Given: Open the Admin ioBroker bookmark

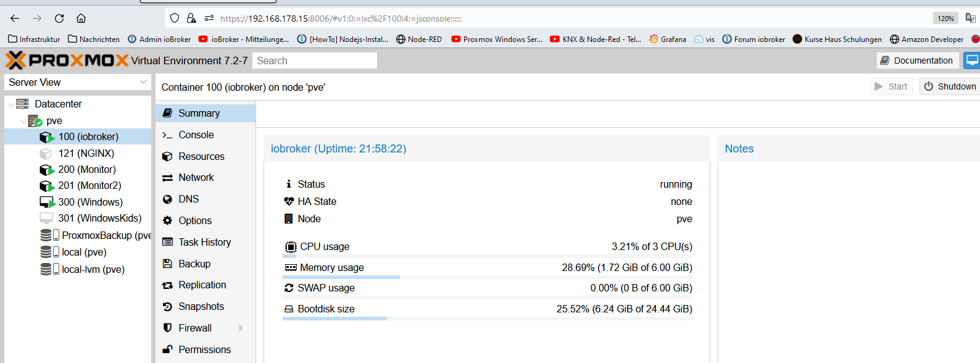Looking at the screenshot, I should [x=159, y=39].
